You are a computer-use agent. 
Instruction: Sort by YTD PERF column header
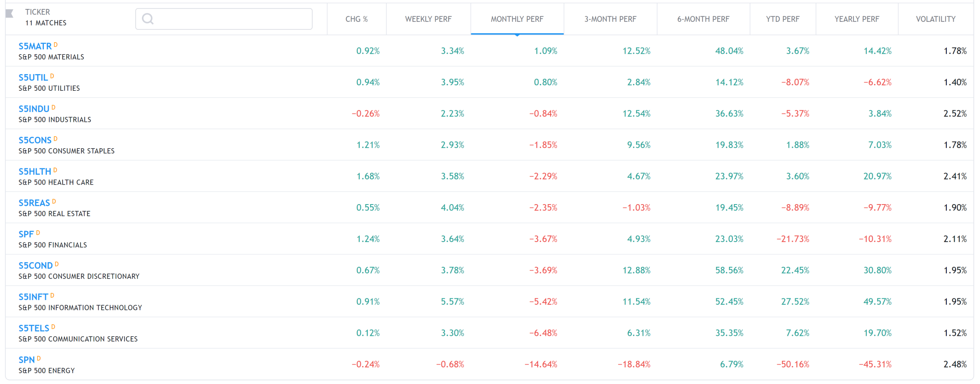coord(783,19)
